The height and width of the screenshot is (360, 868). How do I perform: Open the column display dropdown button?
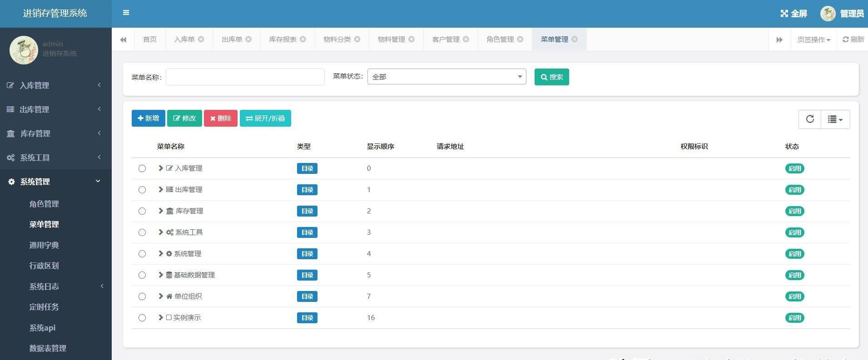point(835,119)
